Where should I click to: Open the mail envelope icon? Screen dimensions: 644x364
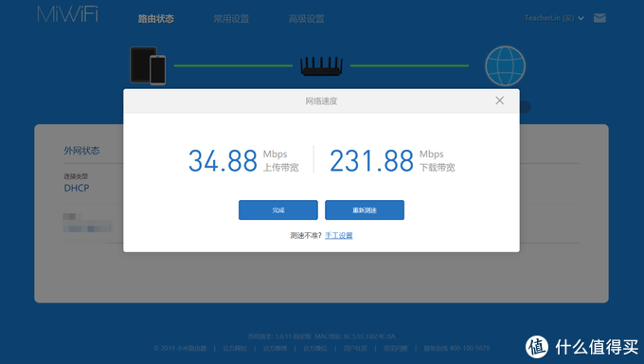599,18
